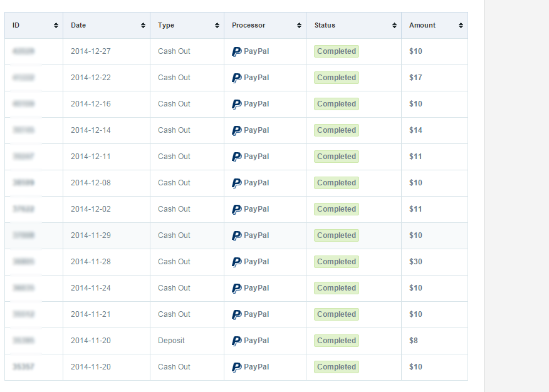The height and width of the screenshot is (392, 549).
Task: Click the Deposit type cell
Action: 171,341
